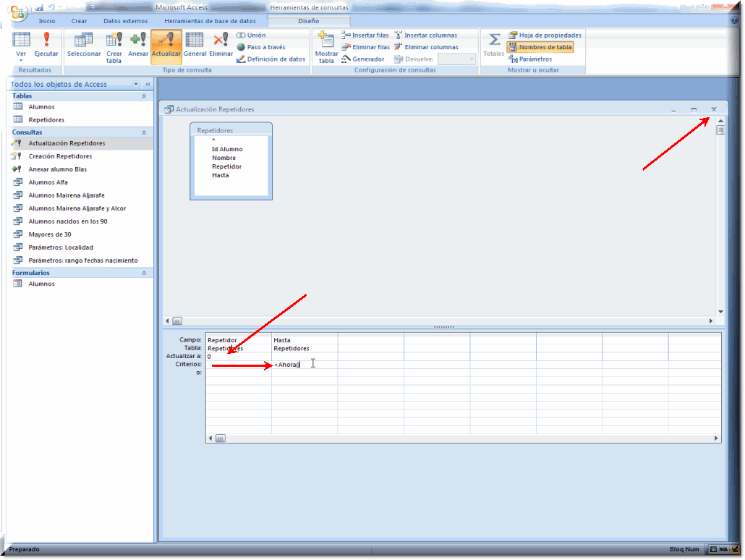Click the Ejecutar run query icon
The height and width of the screenshot is (560, 745).
tap(46, 43)
